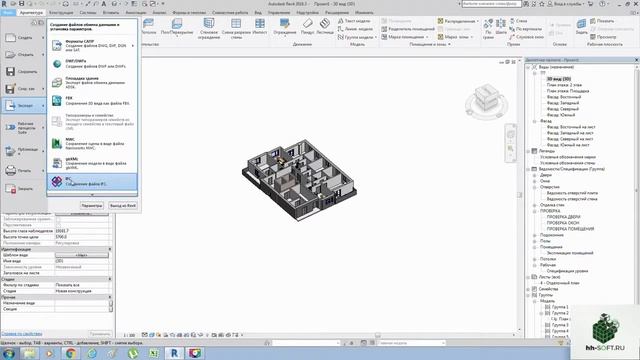Click the search input field in title bar
This screenshot has height=360, width=640.
coord(491,4)
